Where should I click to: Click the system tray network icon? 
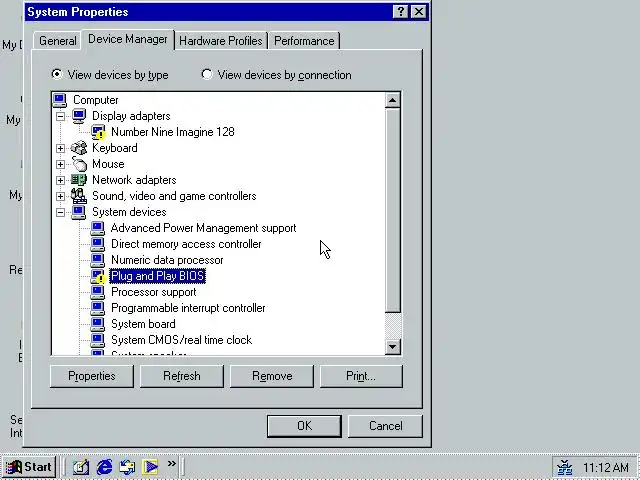click(x=565, y=467)
